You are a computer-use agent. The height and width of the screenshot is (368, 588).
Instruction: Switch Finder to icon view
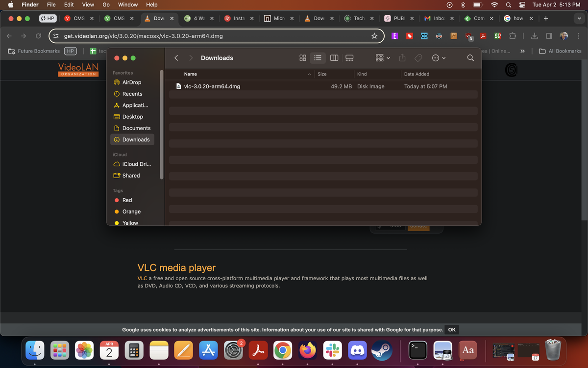(x=302, y=57)
